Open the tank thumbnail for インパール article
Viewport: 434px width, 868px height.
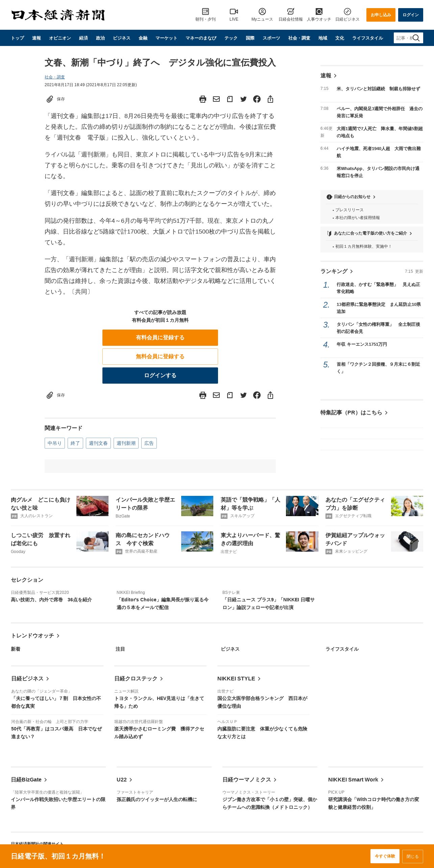coord(197,506)
